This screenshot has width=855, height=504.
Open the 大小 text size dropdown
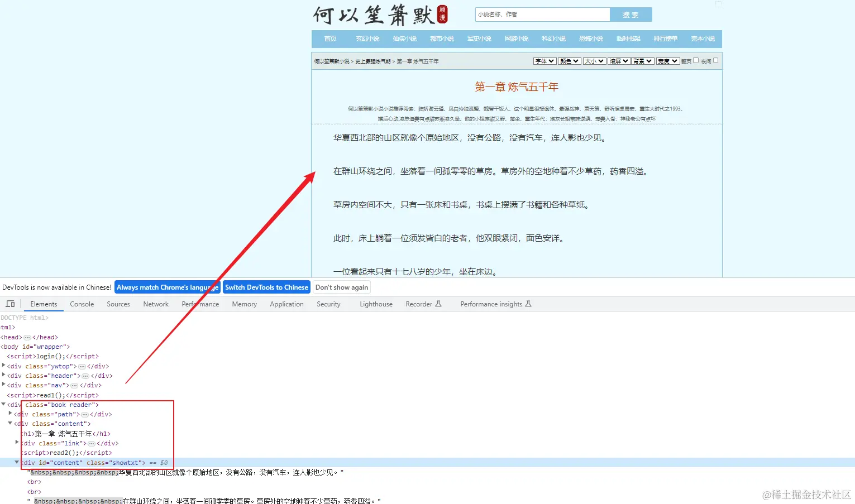tap(594, 61)
